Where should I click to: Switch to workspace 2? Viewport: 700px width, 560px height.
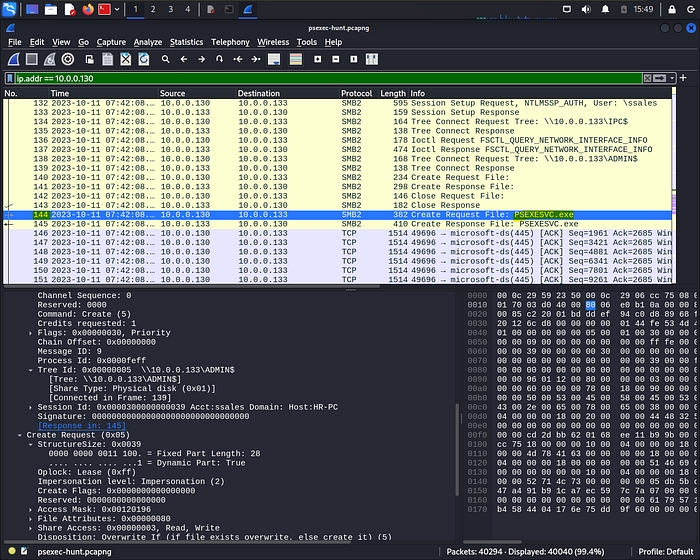pyautogui.click(x=153, y=10)
